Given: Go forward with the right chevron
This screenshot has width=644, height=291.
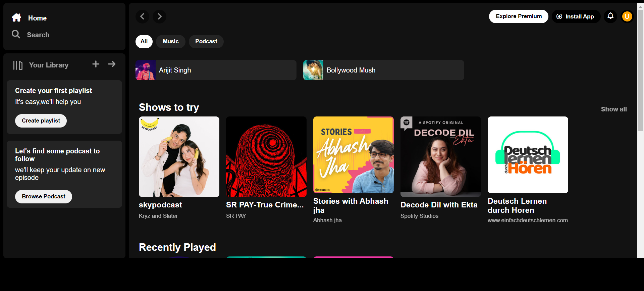Looking at the screenshot, I should [x=160, y=16].
